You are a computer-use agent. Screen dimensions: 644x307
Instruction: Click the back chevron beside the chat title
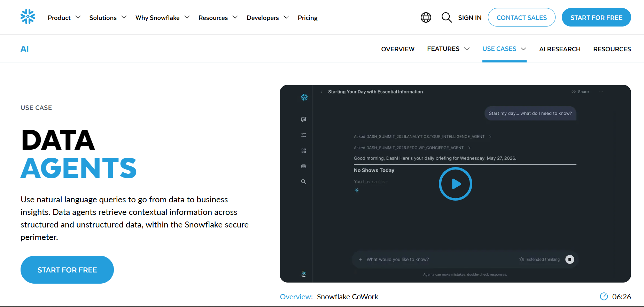pos(321,92)
